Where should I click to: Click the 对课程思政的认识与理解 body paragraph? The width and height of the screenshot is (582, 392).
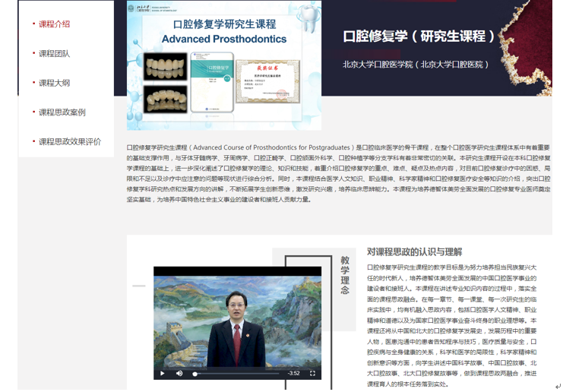(x=451, y=326)
